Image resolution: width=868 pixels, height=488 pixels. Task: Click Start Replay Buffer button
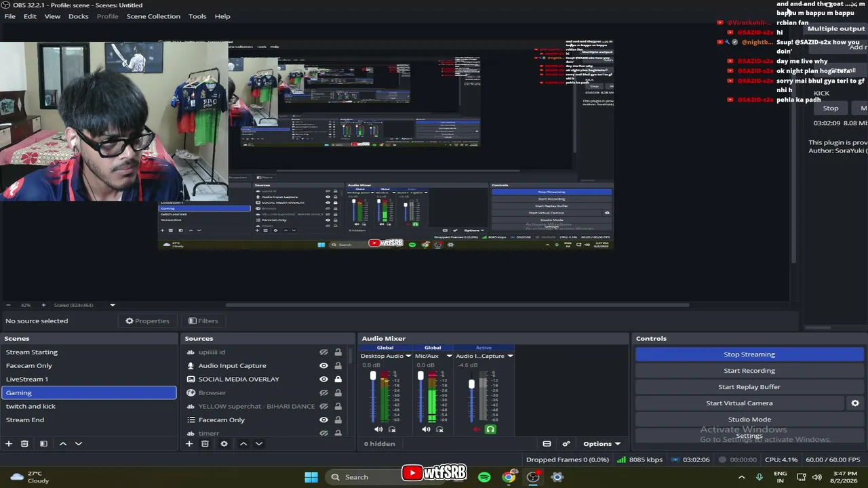[x=749, y=387]
